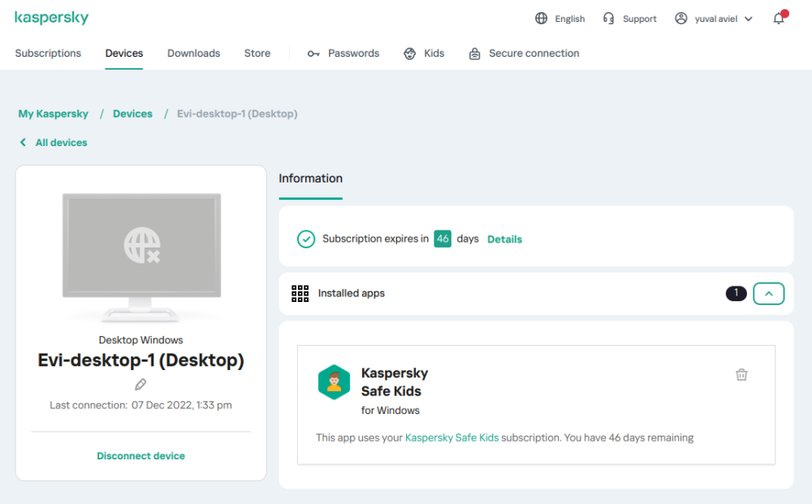The width and height of the screenshot is (812, 504).
Task: Open the Subscriptions tab
Action: click(x=48, y=54)
